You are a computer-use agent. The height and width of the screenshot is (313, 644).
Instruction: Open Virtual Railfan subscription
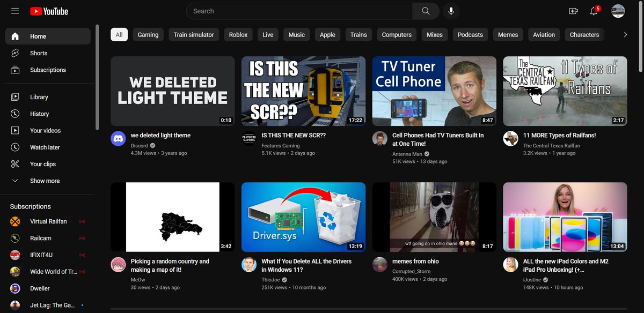[48, 221]
